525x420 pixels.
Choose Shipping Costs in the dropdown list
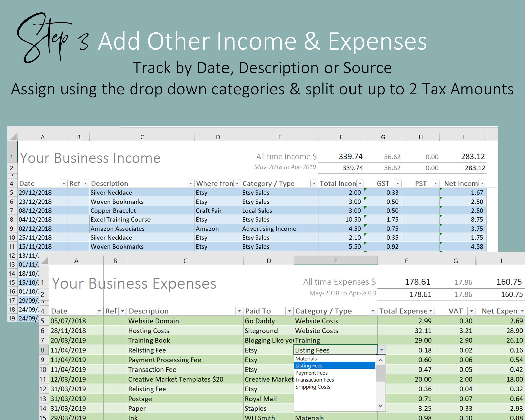click(x=313, y=387)
